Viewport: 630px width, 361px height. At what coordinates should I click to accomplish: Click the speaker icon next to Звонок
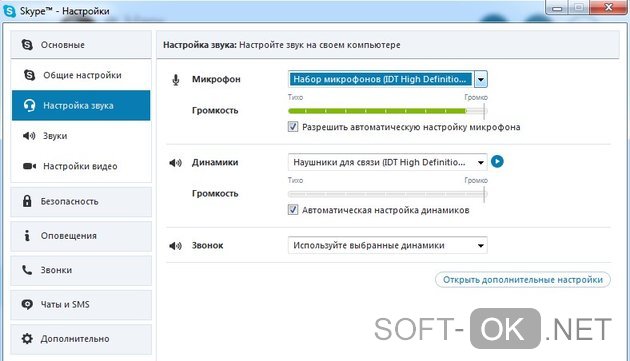176,246
